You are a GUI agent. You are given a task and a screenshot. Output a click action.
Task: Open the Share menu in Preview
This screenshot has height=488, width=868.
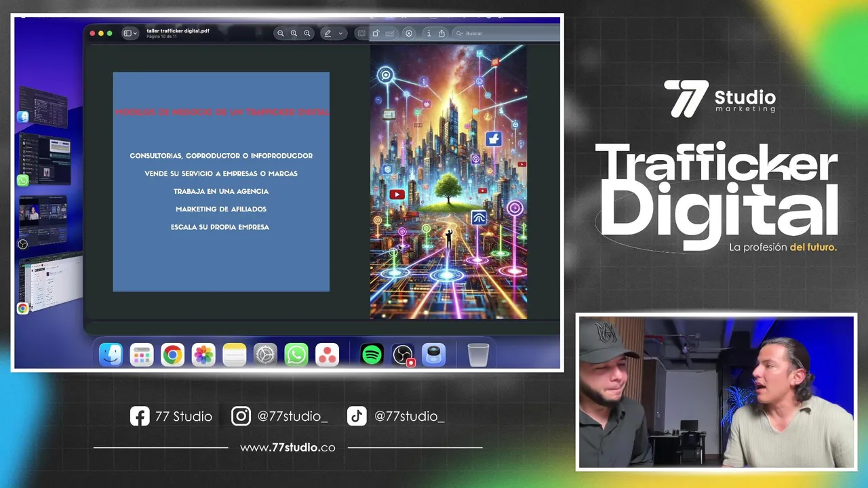click(x=441, y=33)
